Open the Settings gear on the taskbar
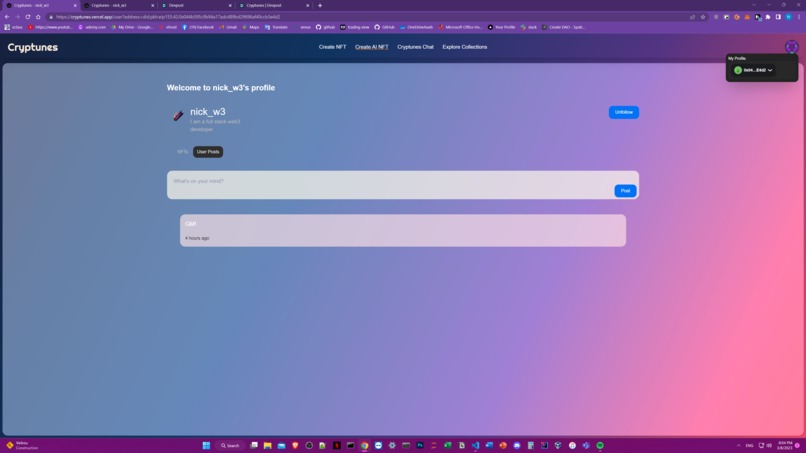The height and width of the screenshot is (453, 806). [392, 445]
